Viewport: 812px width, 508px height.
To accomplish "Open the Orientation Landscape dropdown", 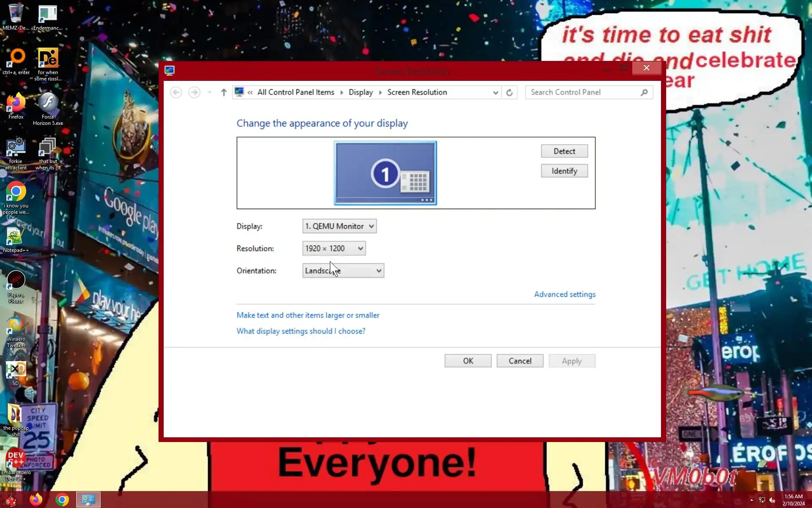I will (343, 271).
